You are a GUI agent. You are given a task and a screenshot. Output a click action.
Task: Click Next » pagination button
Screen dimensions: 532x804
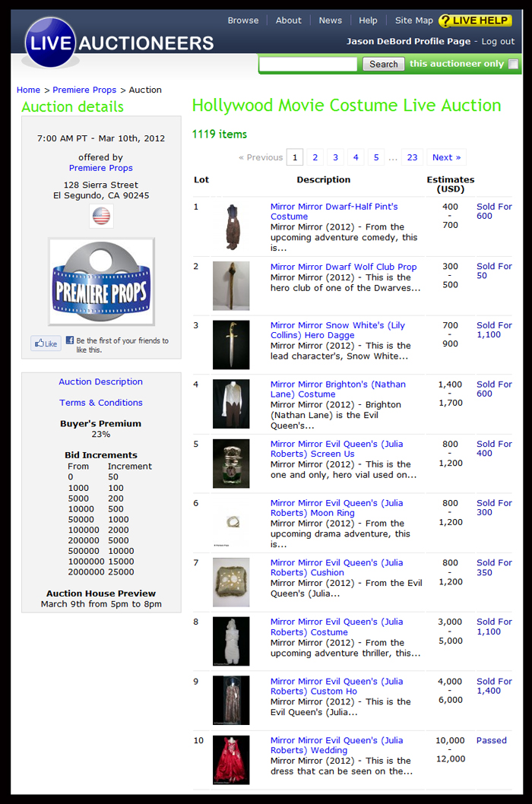pos(446,157)
